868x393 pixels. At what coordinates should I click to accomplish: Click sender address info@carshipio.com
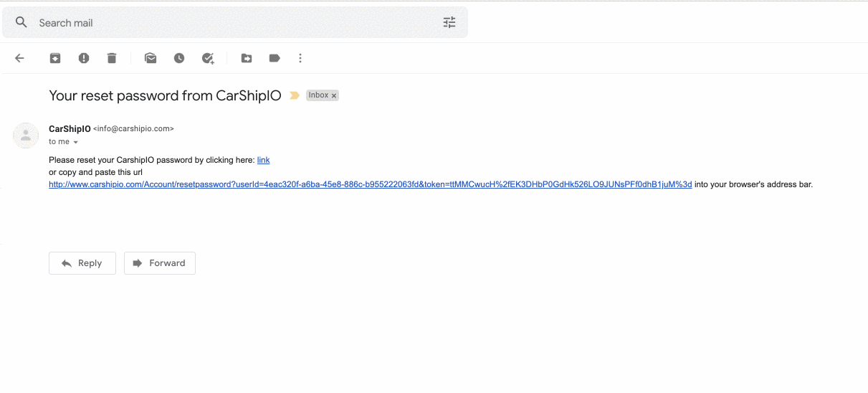(x=134, y=129)
